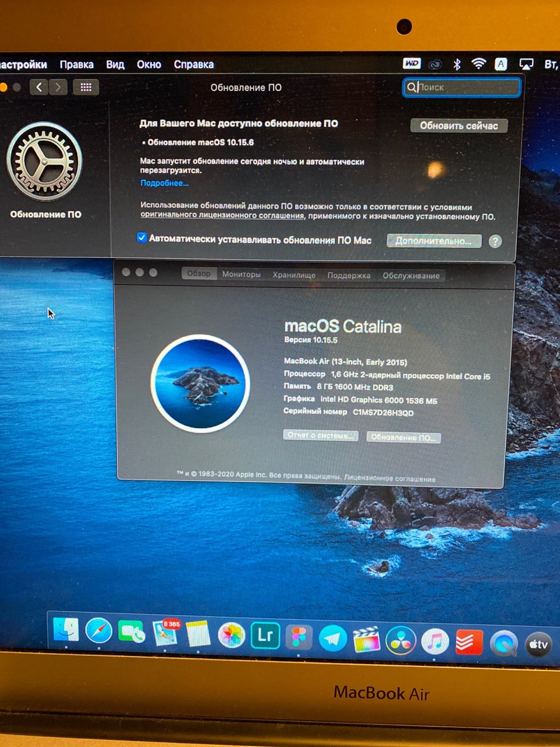Image resolution: width=560 pixels, height=747 pixels.
Task: Launch QuickTime Player from the Dock
Action: click(x=503, y=644)
